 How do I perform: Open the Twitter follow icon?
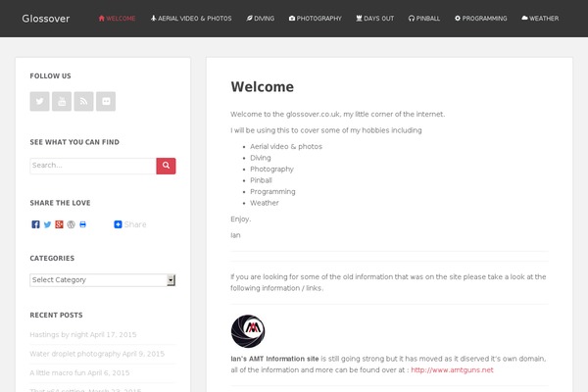click(x=40, y=101)
